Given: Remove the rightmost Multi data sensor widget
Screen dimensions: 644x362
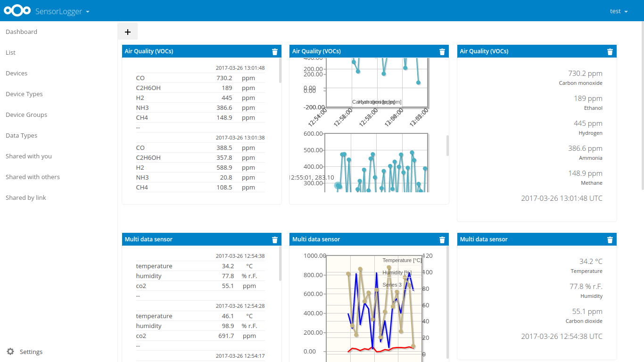Looking at the screenshot, I should pyautogui.click(x=610, y=239).
